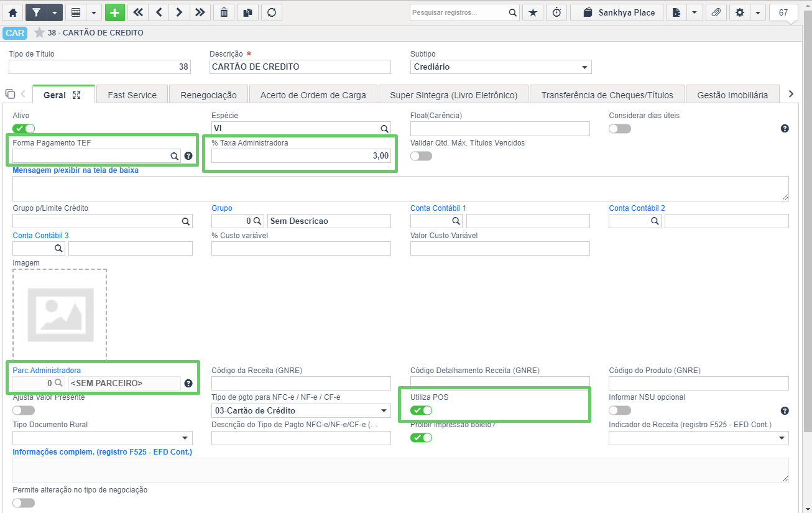Viewport: 812px width, 513px height.
Task: Open Tipo de pgto NFC-e dropdown
Action: [301, 410]
